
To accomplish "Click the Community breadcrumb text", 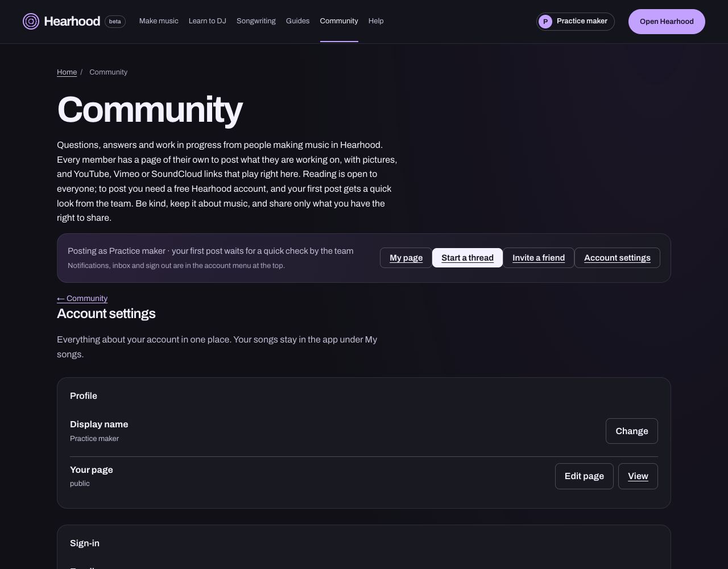I will coord(108,72).
